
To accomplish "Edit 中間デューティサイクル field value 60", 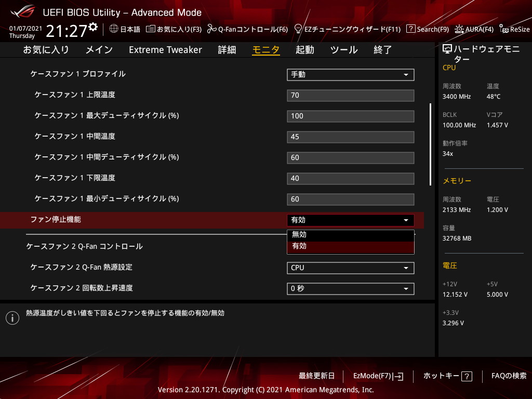I will coord(351,158).
